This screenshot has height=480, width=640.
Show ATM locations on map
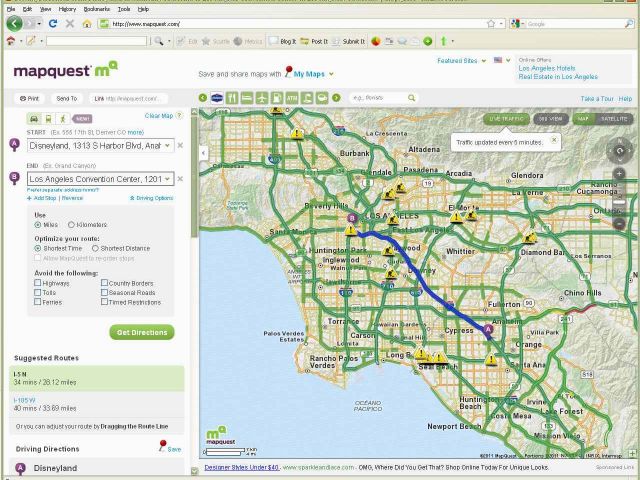coord(292,98)
